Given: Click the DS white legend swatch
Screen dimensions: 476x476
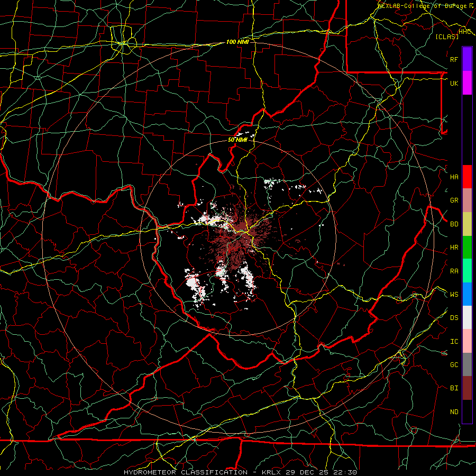Looking at the screenshot, I should 467,317.
